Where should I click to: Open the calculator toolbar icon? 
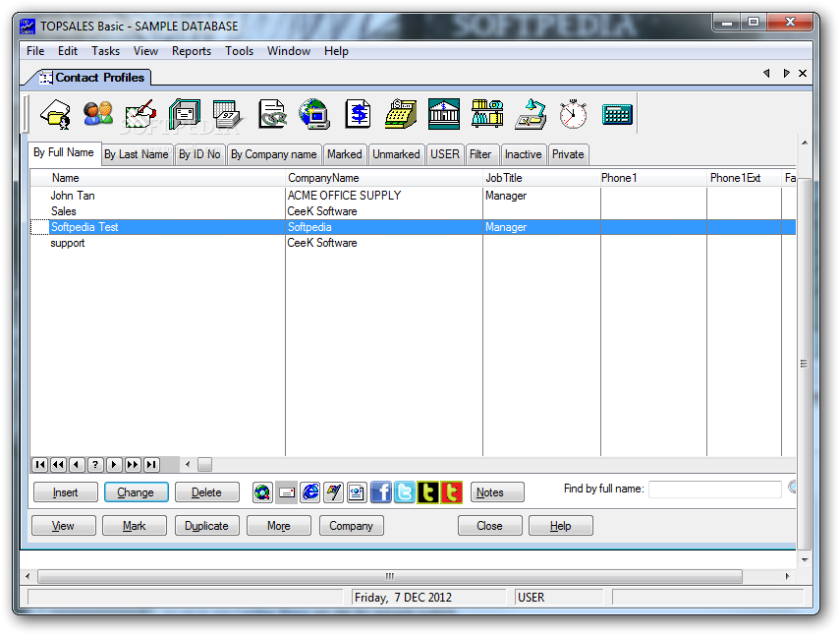pyautogui.click(x=617, y=115)
